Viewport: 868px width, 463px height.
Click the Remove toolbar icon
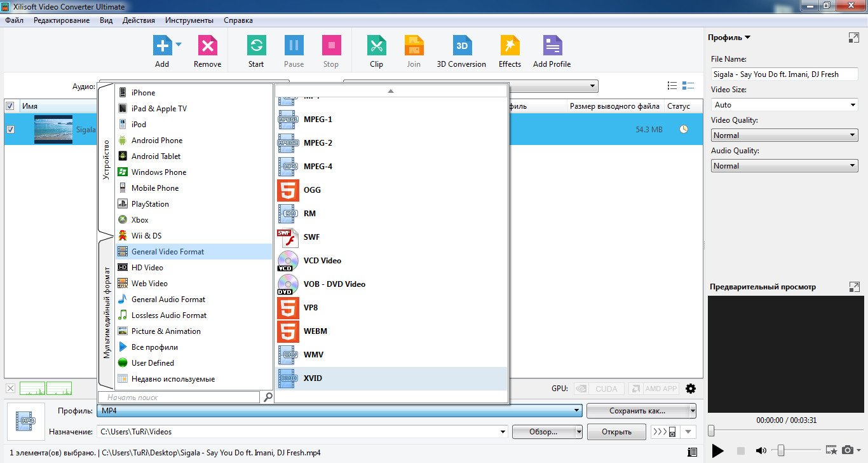pos(207,46)
